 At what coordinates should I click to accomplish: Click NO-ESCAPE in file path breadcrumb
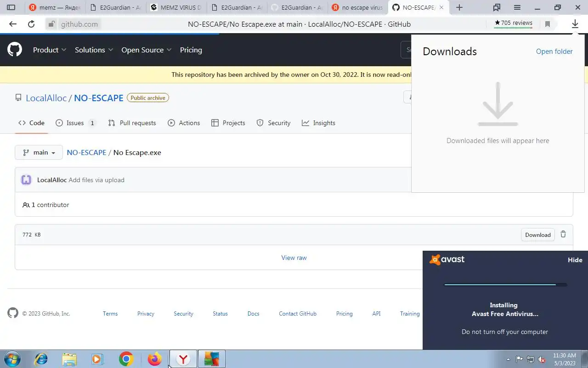pos(86,152)
